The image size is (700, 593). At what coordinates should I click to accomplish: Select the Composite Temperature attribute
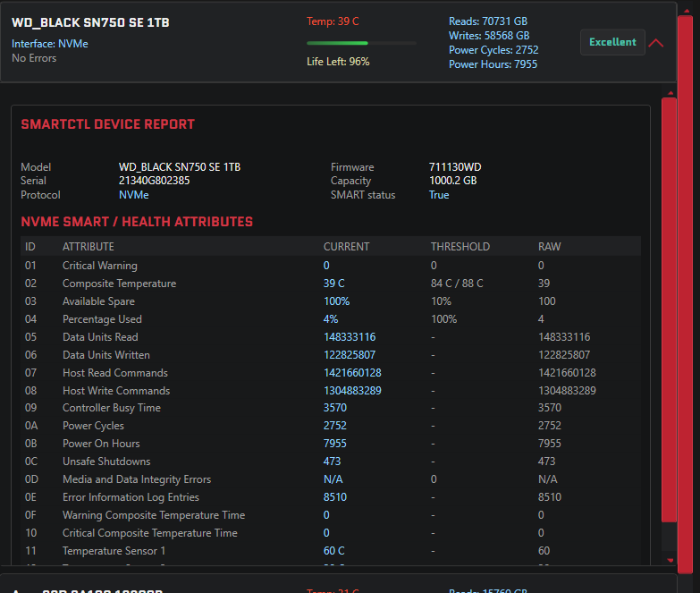tap(119, 284)
